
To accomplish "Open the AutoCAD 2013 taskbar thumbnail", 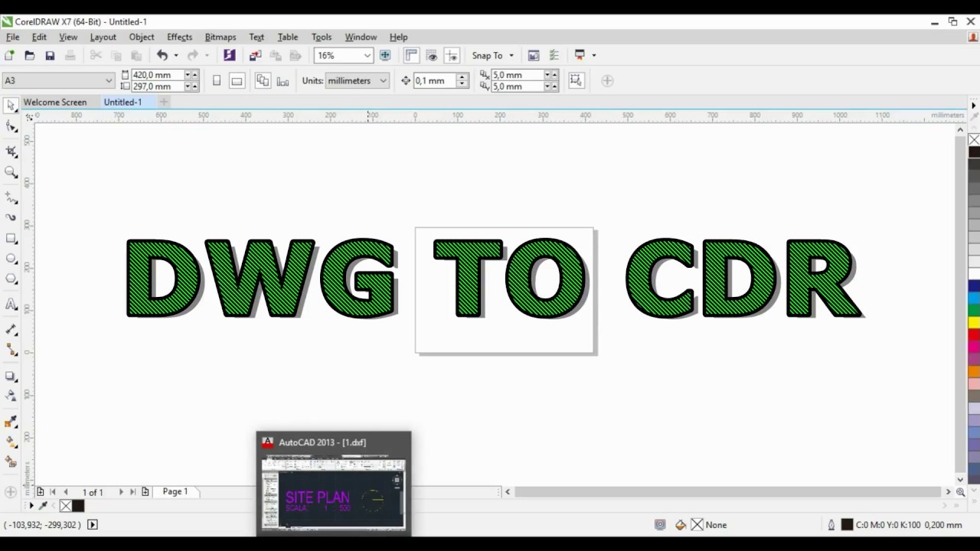I will (334, 484).
